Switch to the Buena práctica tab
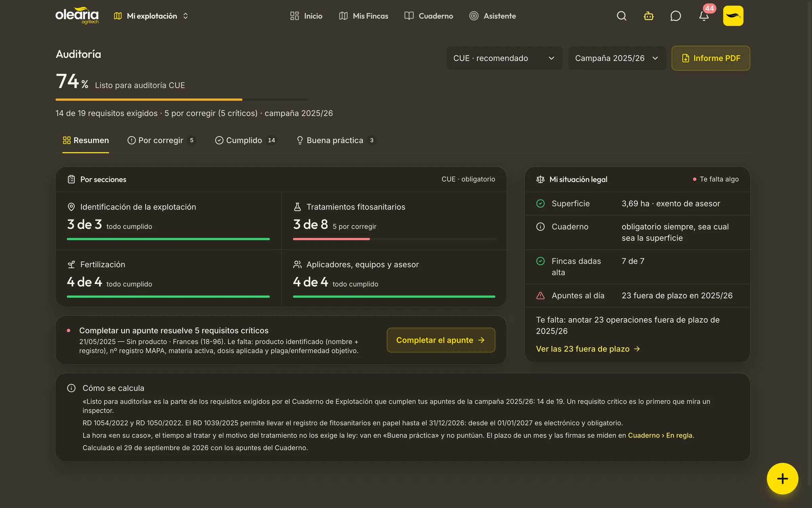 pyautogui.click(x=336, y=141)
